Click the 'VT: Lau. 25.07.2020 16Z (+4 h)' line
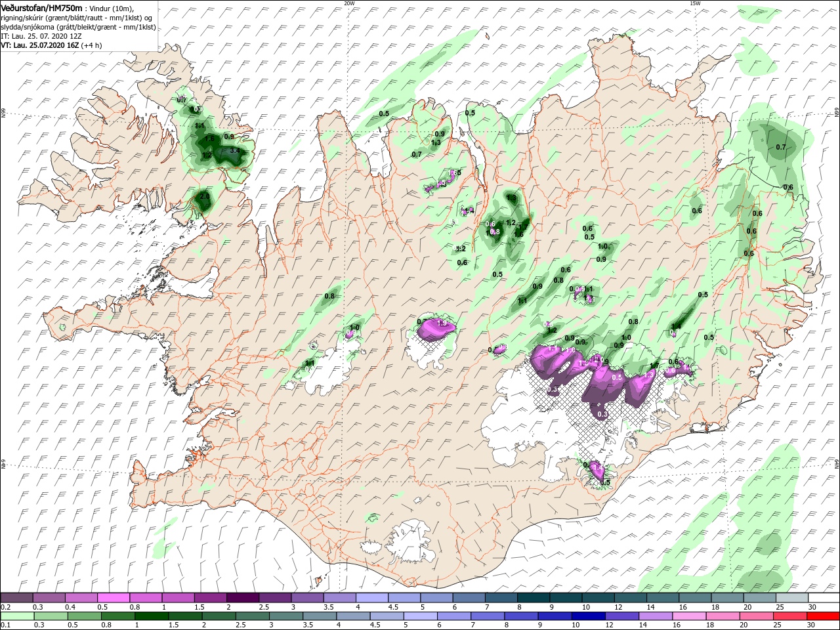 click(51, 45)
